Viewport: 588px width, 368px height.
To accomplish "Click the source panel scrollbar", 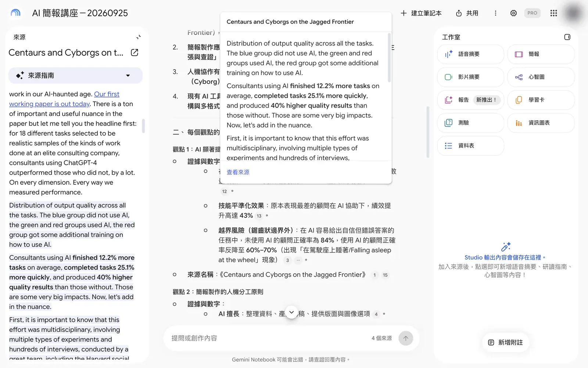I will (x=143, y=126).
